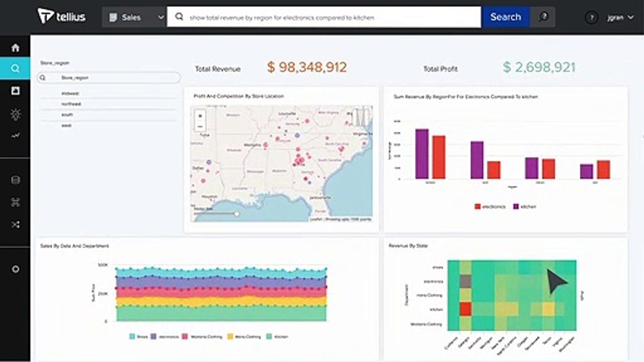Click the Sum Revenue By Region chart title
Screen dimensions: 644x362
coord(465,96)
